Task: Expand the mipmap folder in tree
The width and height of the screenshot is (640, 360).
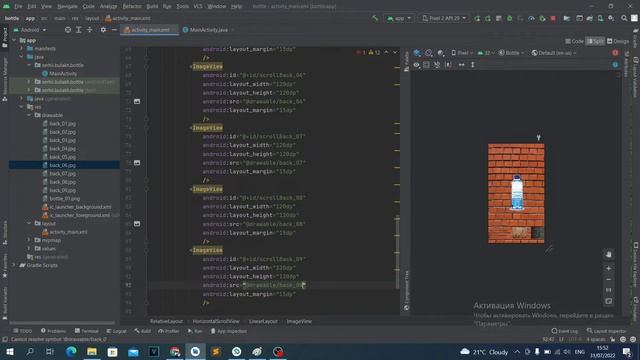Action: [x=29, y=240]
